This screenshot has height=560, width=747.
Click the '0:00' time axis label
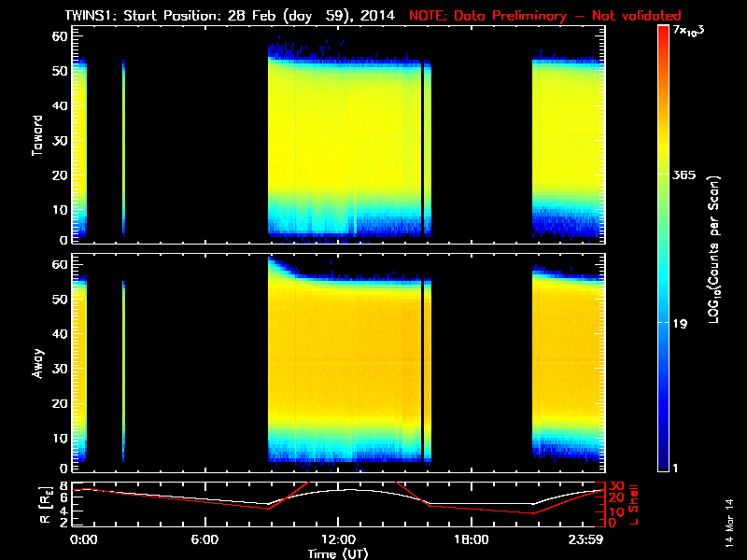83,539
